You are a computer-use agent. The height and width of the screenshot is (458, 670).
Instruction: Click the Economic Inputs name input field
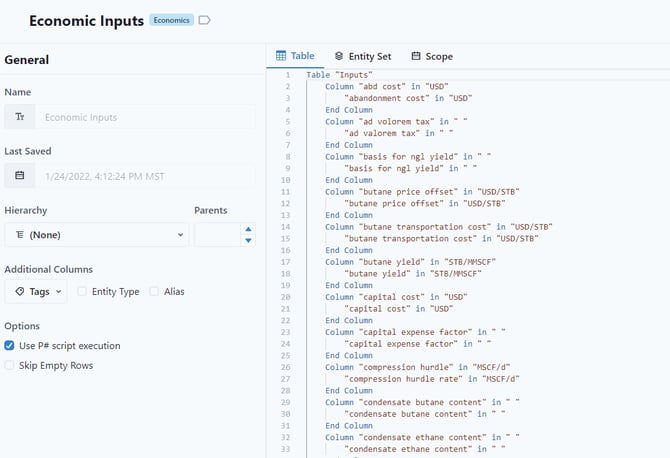tap(145, 117)
